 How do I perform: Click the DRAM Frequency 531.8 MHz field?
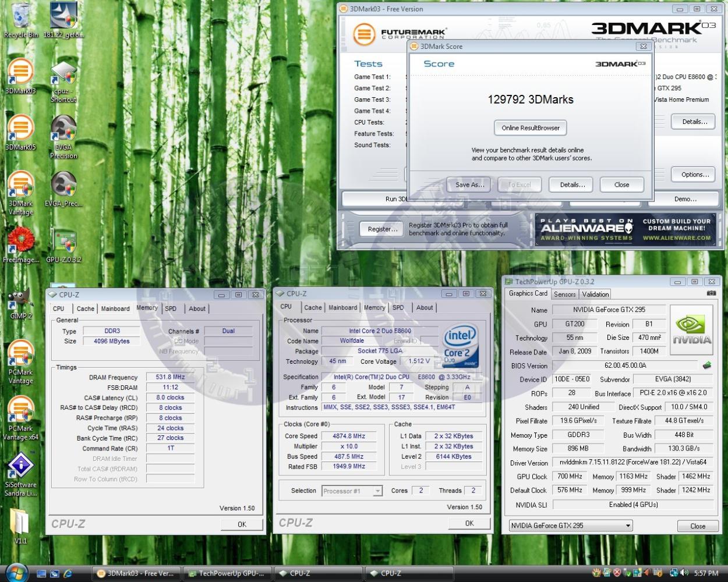[170, 377]
